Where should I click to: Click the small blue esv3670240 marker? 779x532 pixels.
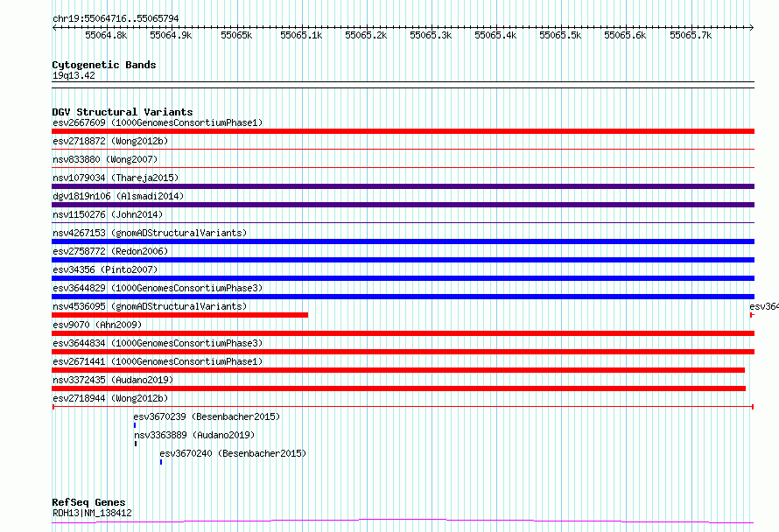pos(161,462)
